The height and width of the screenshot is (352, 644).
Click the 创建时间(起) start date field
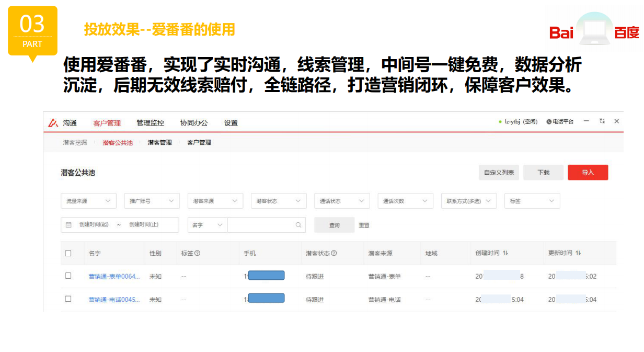click(94, 225)
